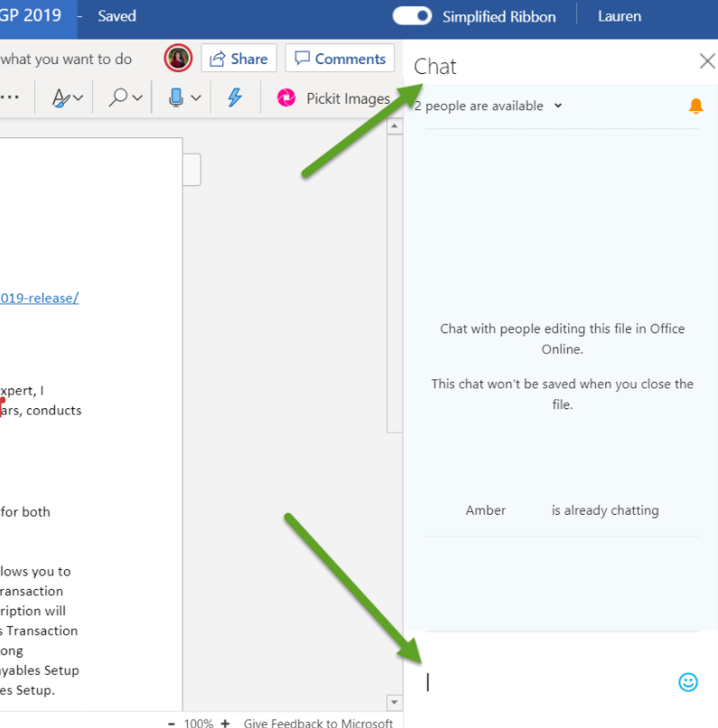
Task: Click the Find magnifier icon
Action: pos(118,98)
